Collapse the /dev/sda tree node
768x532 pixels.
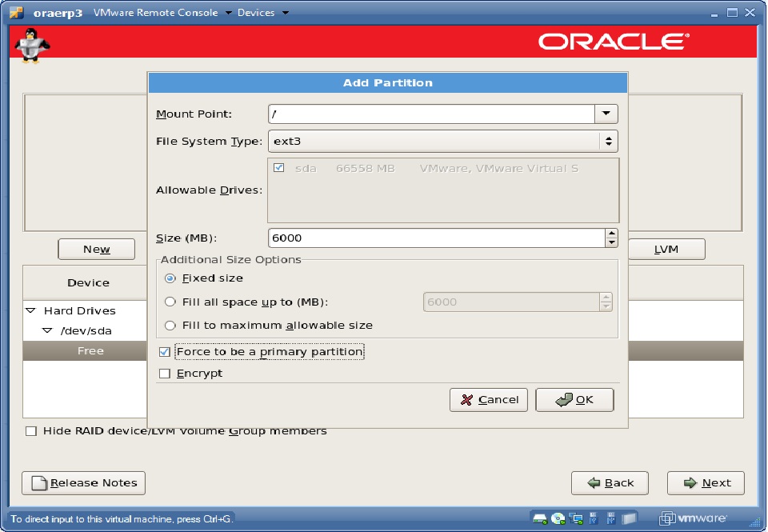tap(47, 330)
